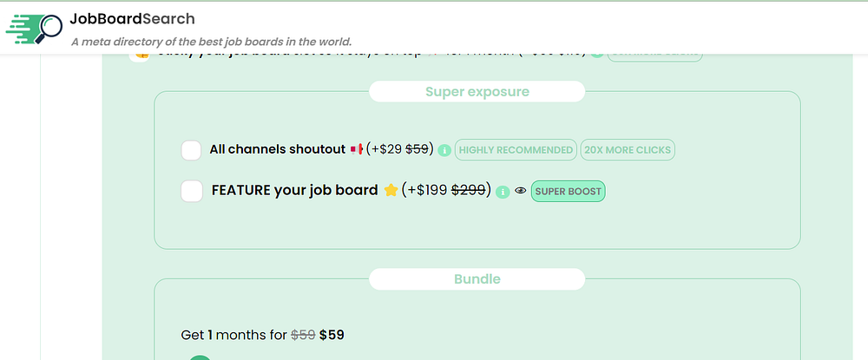Click the eye preview icon

(x=521, y=192)
